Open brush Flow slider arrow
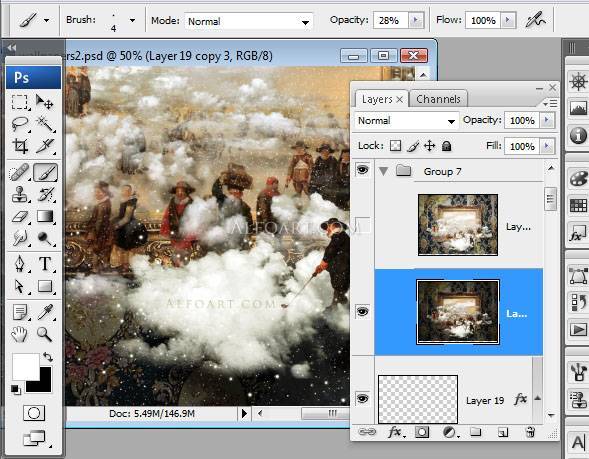 coord(508,20)
